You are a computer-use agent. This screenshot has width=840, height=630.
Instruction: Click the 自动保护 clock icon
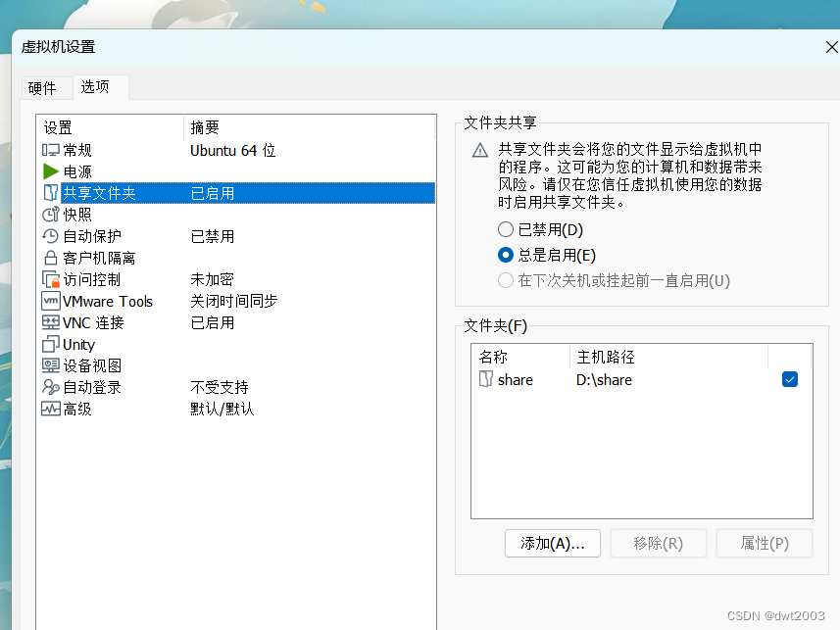tap(50, 236)
